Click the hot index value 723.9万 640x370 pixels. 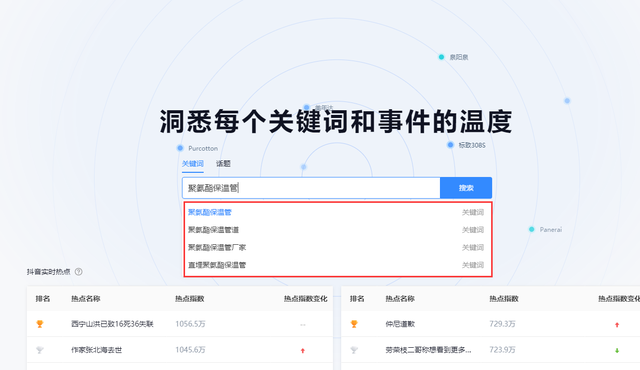pyautogui.click(x=502, y=350)
